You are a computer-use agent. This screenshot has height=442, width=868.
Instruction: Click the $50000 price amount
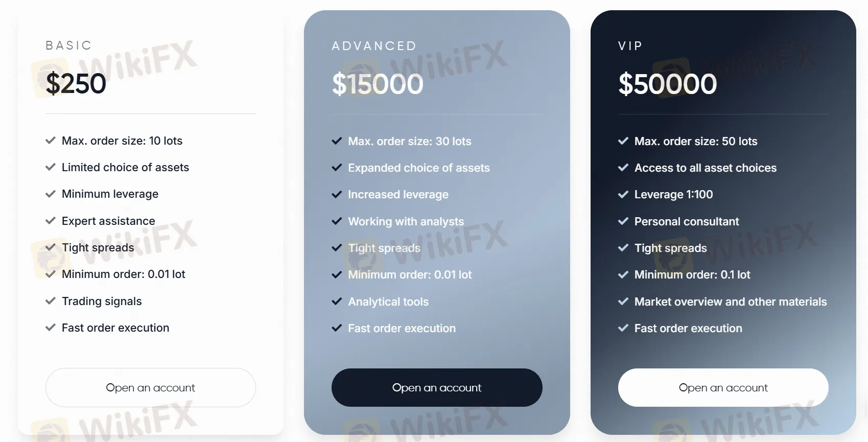click(x=667, y=84)
